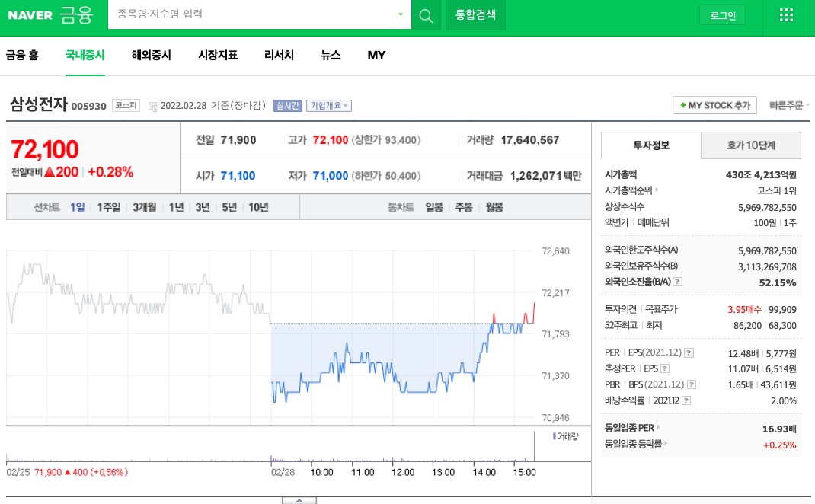Click help icon next to 외국인소진율(B/A)
815x504 pixels.
click(677, 282)
